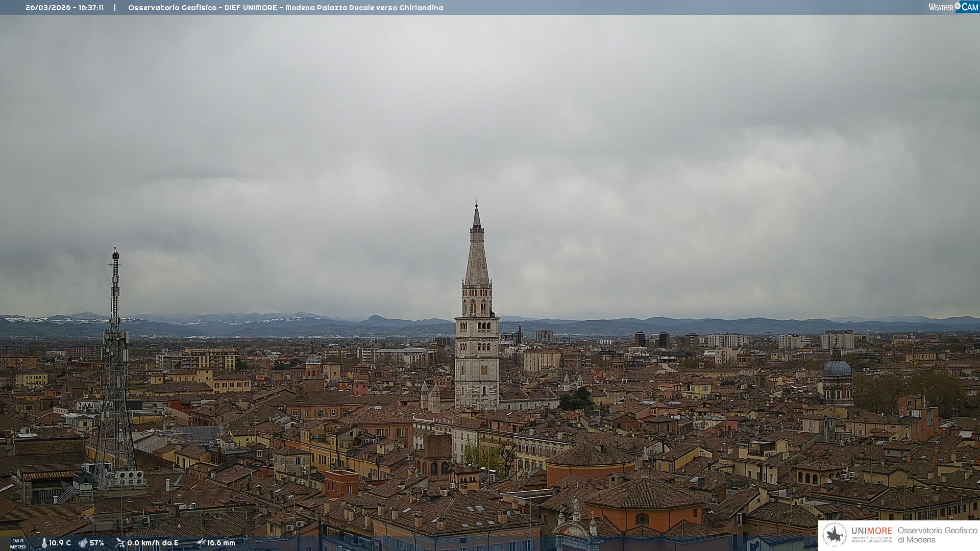This screenshot has height=551, width=980.
Task: Click the WeatherCam camera lens icon
Action: click(x=958, y=6)
